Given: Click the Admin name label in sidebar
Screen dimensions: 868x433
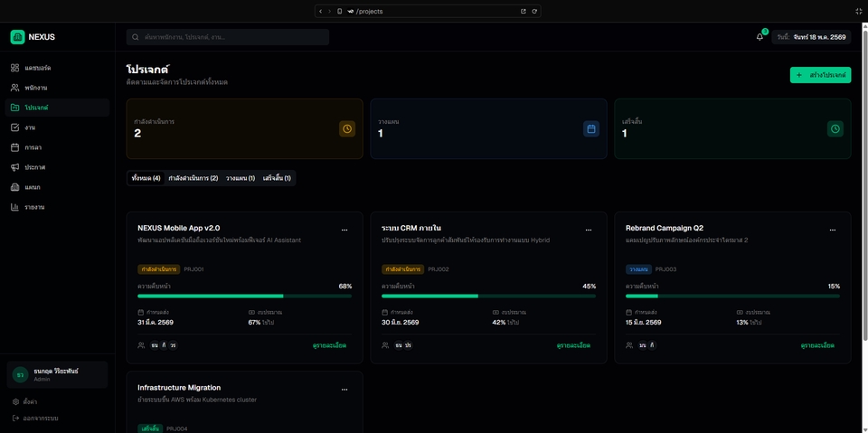Looking at the screenshot, I should (41, 380).
